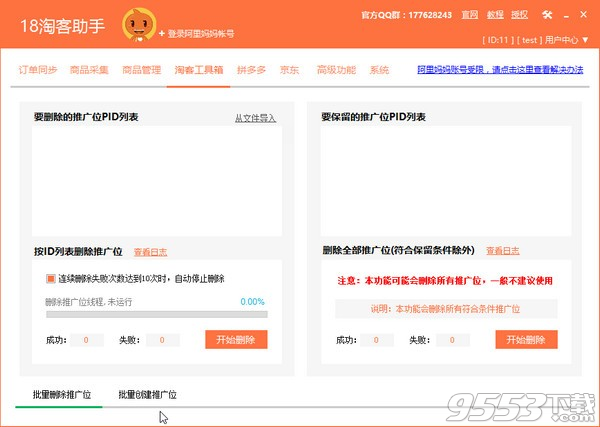Open the 官网 link
This screenshot has height=427, width=600.
click(x=470, y=15)
